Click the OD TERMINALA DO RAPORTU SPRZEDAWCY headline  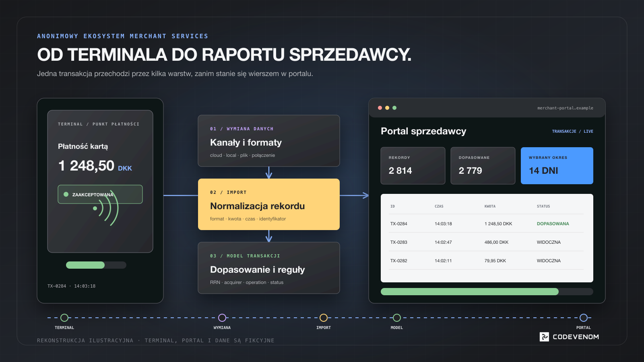coord(224,55)
